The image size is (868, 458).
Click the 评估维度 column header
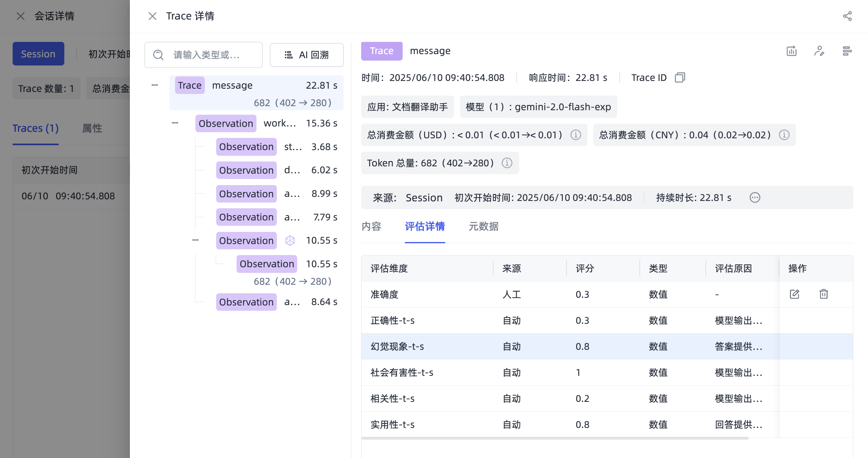[x=389, y=268]
